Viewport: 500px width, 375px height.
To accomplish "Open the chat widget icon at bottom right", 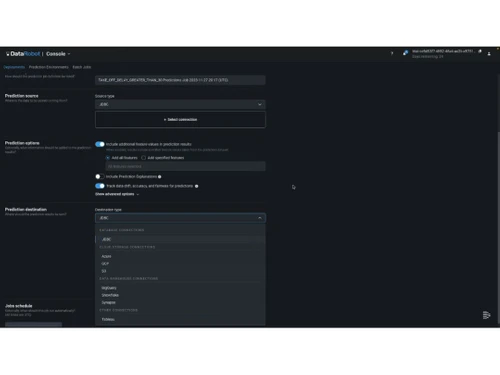I will [486, 315].
